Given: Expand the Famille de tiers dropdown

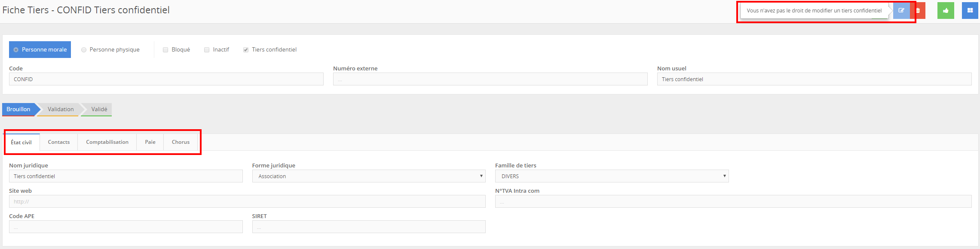Looking at the screenshot, I should 612,176.
